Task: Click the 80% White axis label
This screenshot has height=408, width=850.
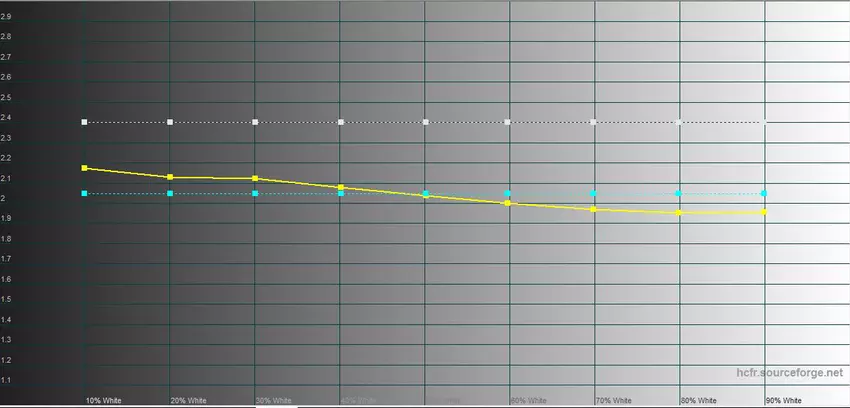Action: tap(699, 400)
